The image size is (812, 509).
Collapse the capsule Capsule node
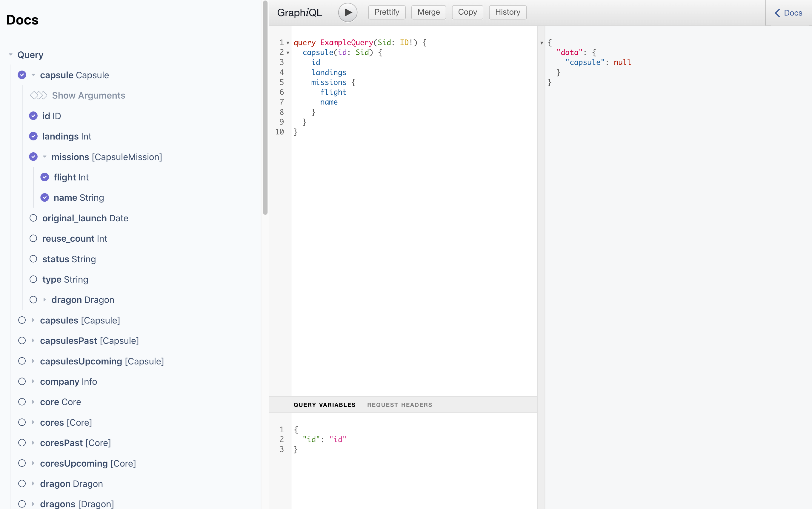(x=33, y=75)
